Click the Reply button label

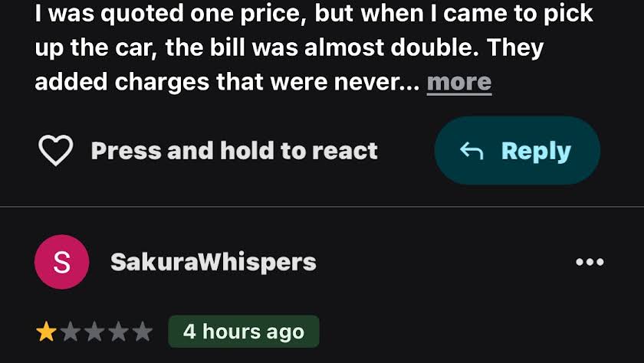pyautogui.click(x=536, y=152)
